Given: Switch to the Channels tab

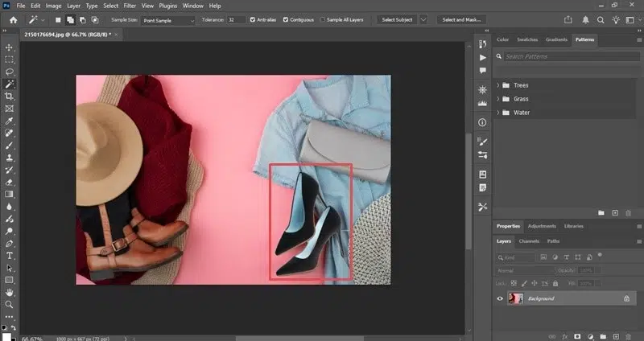Looking at the screenshot, I should tap(529, 241).
